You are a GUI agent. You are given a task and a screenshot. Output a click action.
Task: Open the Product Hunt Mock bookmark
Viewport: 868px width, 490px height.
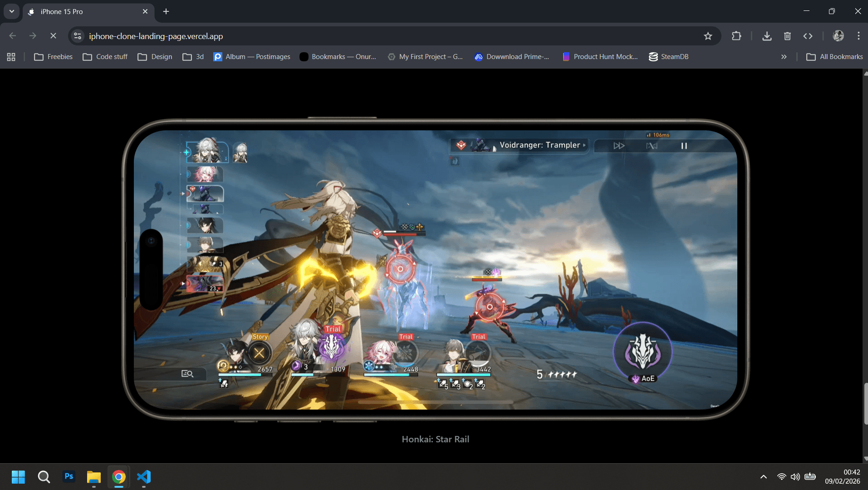(x=600, y=56)
